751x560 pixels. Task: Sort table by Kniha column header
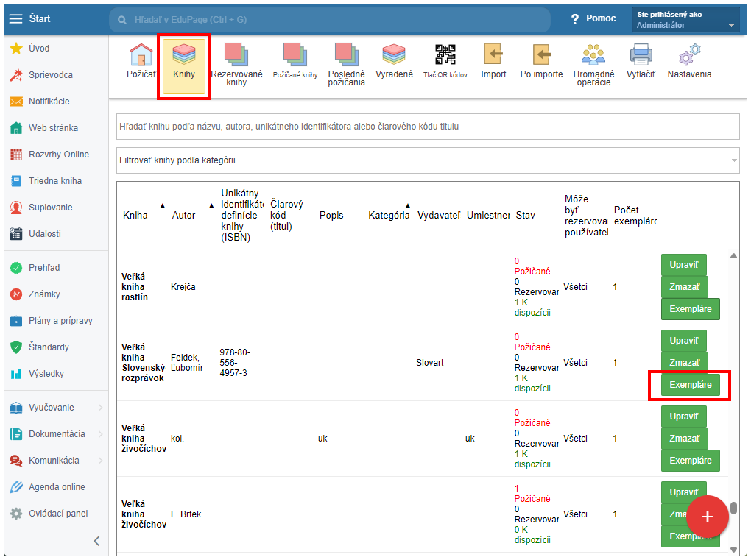tap(135, 216)
